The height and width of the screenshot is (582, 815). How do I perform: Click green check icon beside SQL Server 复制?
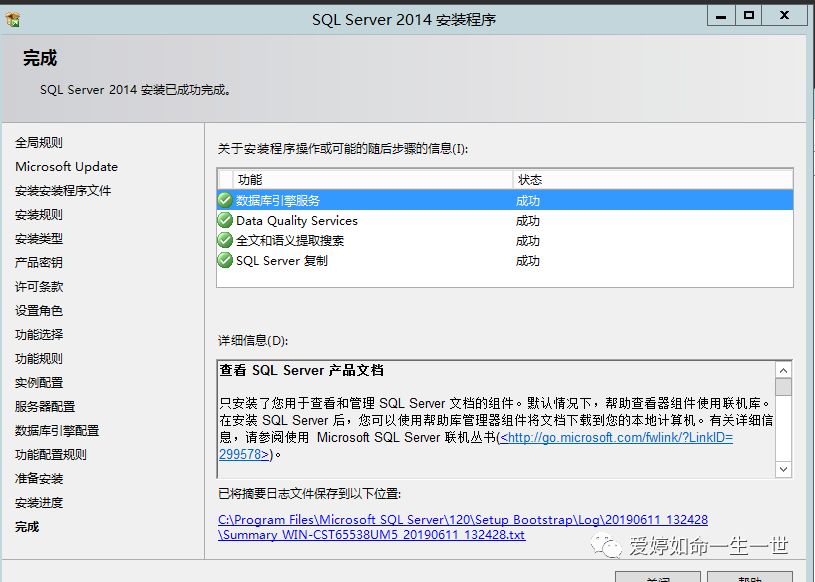[x=225, y=260]
